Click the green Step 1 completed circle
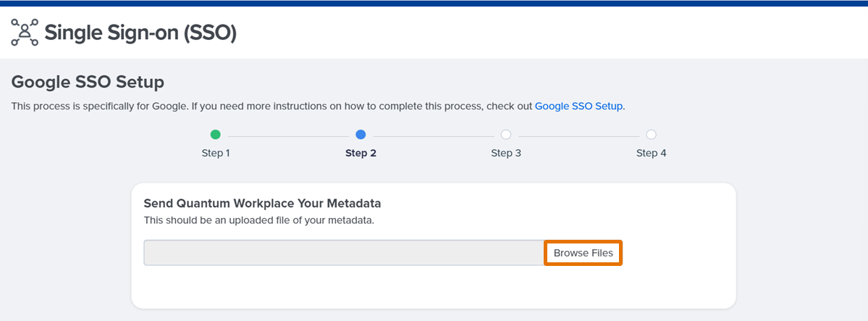 click(x=215, y=135)
